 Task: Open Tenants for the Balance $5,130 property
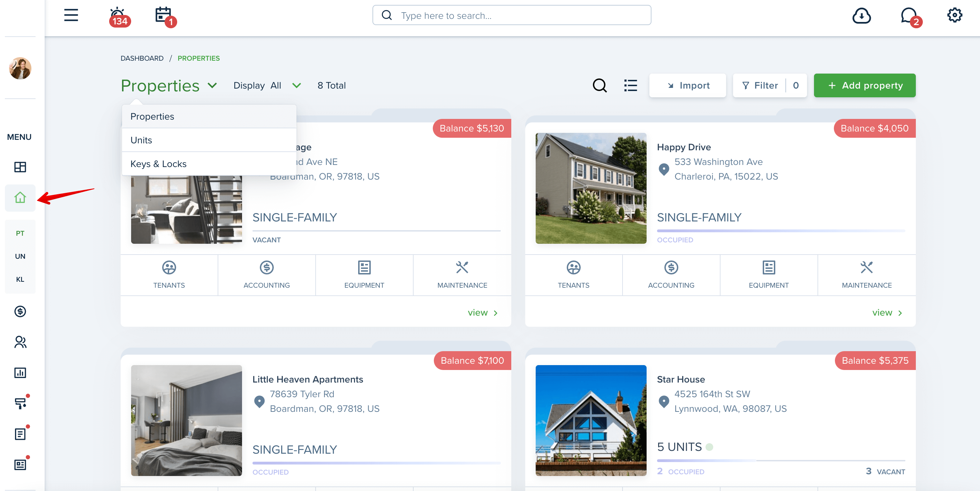pyautogui.click(x=169, y=275)
